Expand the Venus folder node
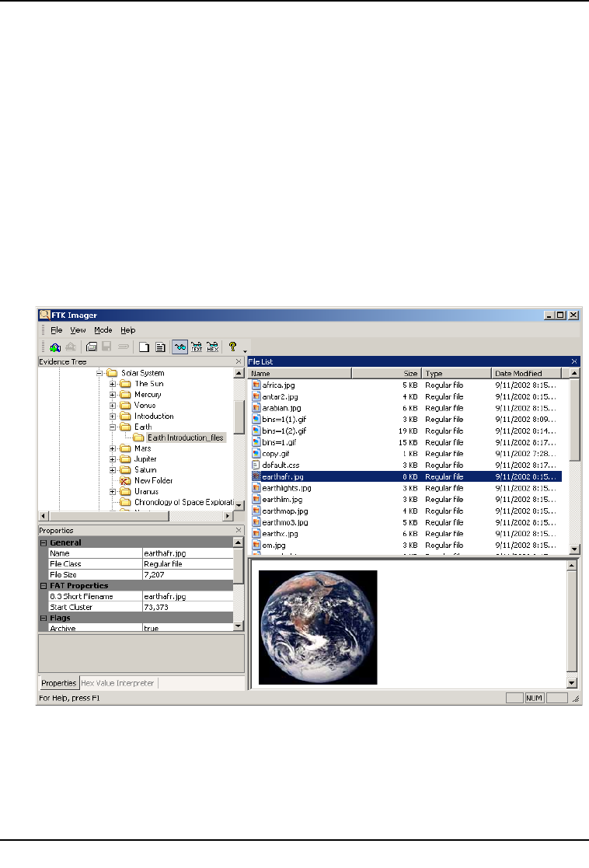589x868 pixels. pos(113,405)
